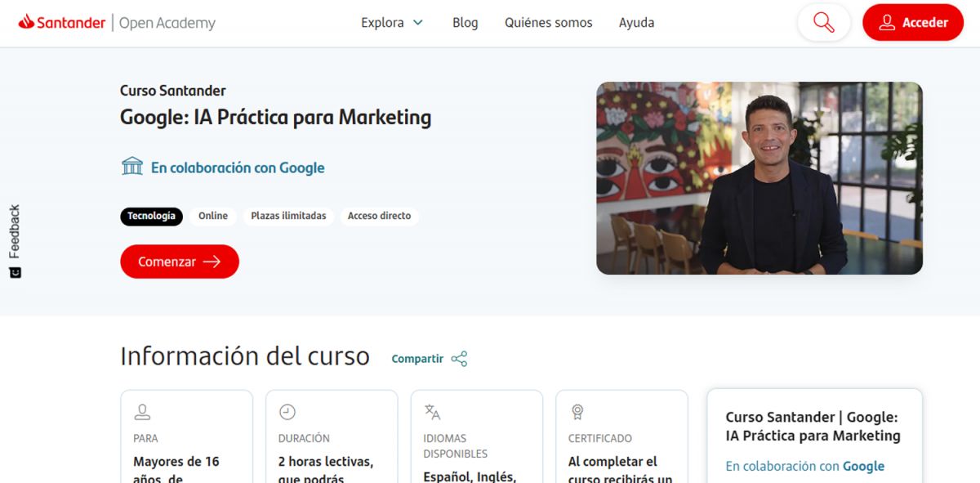Start the course with Comenzar
The width and height of the screenshot is (980, 483).
(180, 262)
